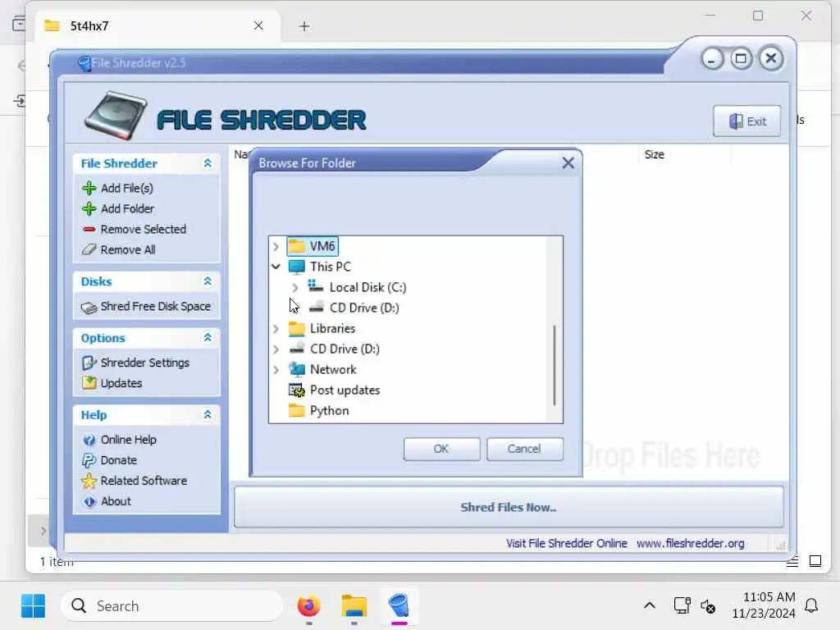Screen dimensions: 840x630
Task: Click the red minus Remove Selected icon
Action: coord(89,230)
